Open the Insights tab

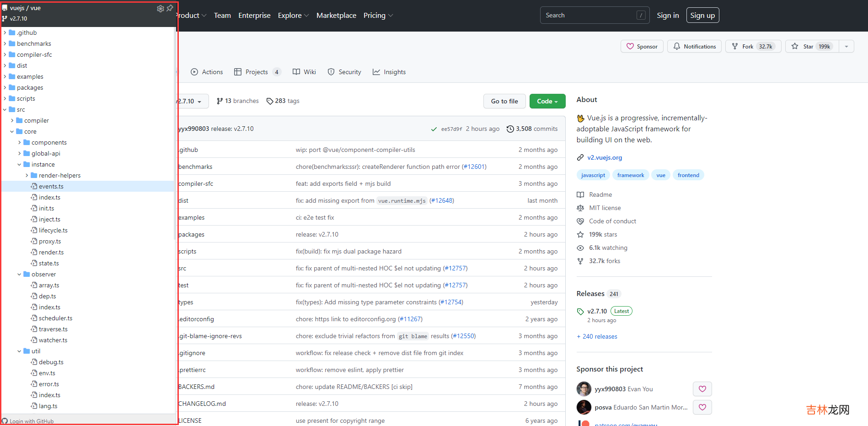tap(389, 72)
